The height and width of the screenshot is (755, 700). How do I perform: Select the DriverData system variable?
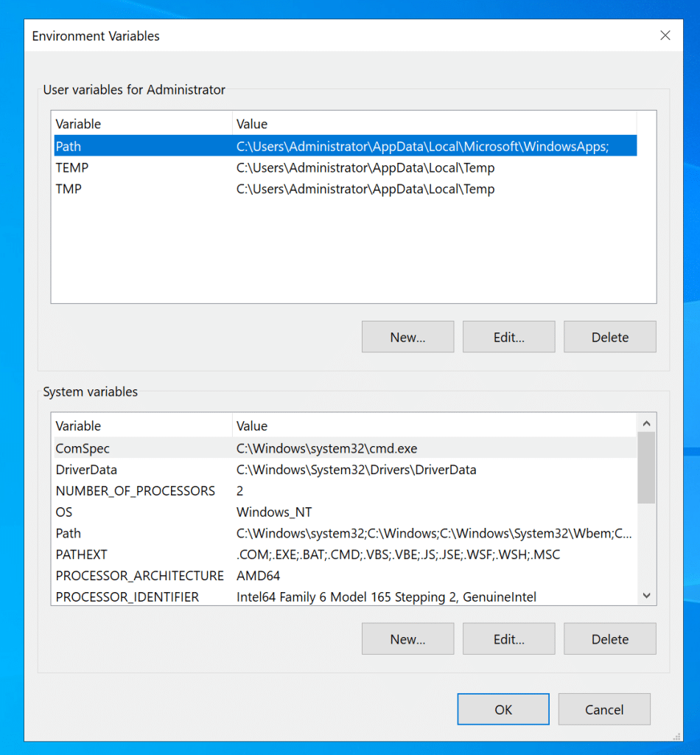click(86, 470)
